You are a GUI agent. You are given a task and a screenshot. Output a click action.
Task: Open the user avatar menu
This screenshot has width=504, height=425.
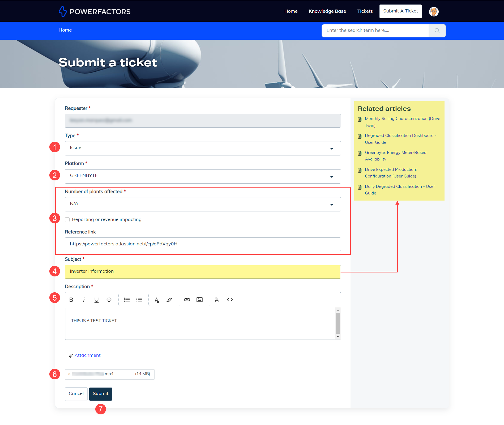[x=434, y=11]
